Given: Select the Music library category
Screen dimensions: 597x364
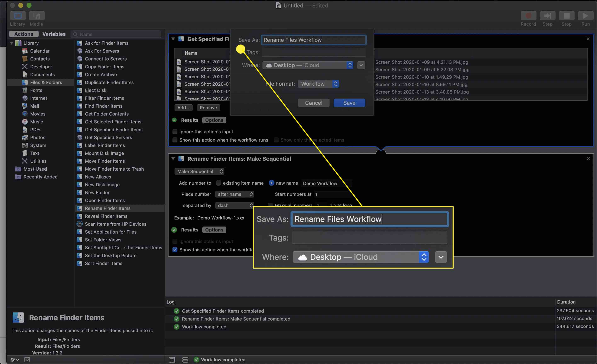Looking at the screenshot, I should pos(36,122).
